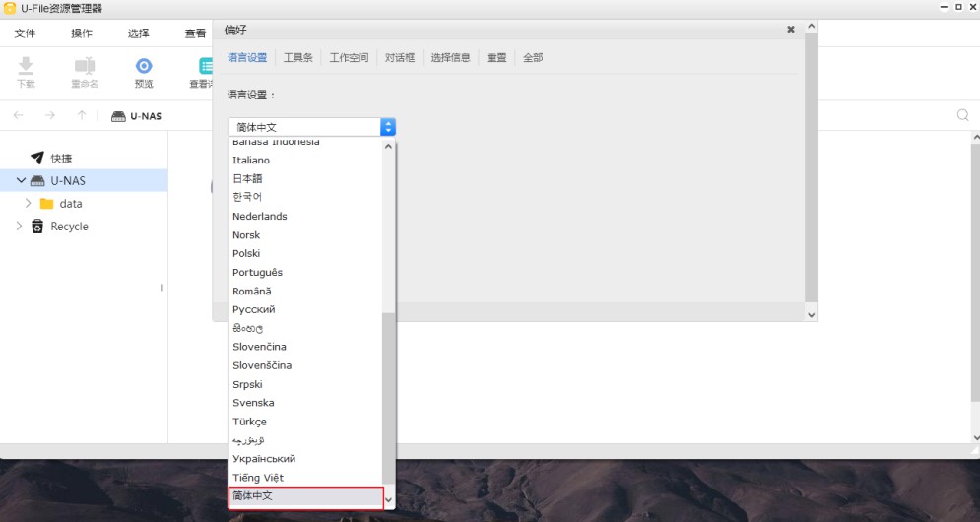The height and width of the screenshot is (522, 980).
Task: Select 日本語 from language list
Action: point(247,178)
